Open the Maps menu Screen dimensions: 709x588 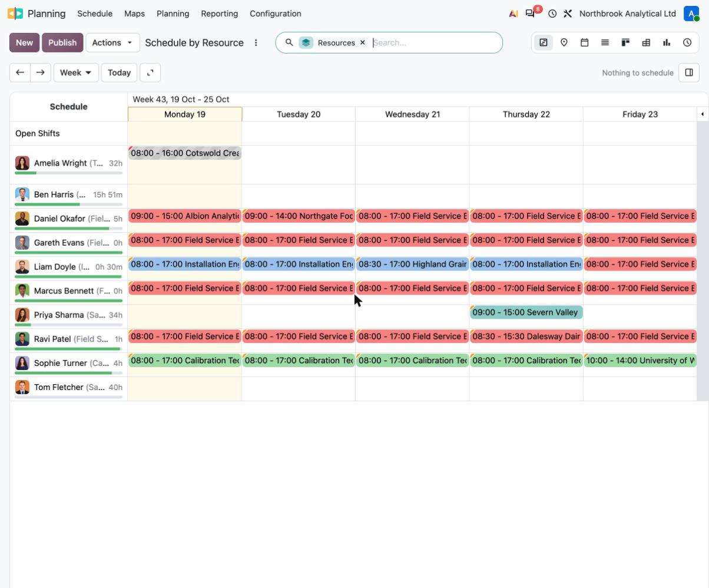click(135, 14)
